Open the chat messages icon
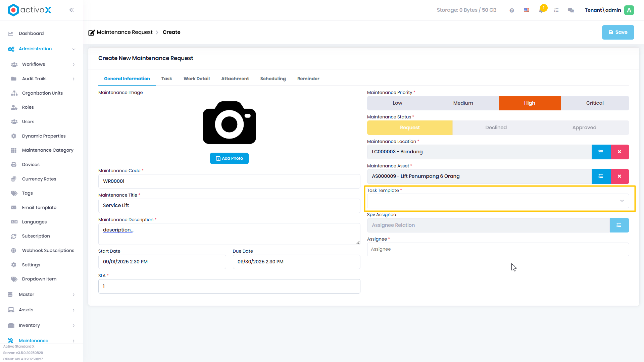This screenshot has height=362, width=644. (571, 10)
